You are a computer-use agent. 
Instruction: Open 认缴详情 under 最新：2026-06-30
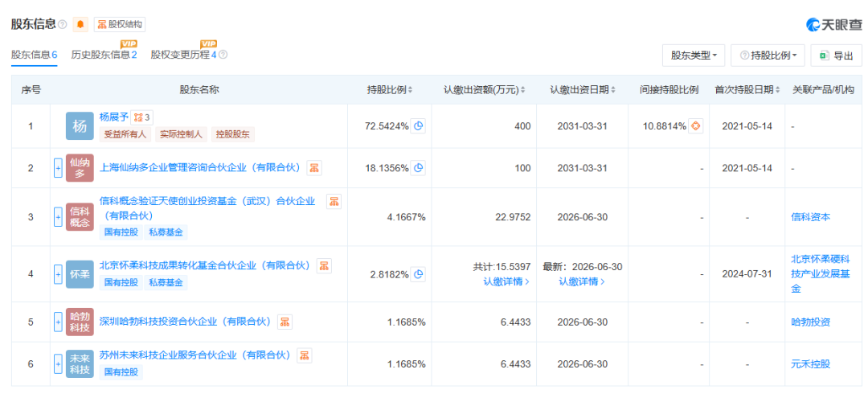pyautogui.click(x=582, y=281)
